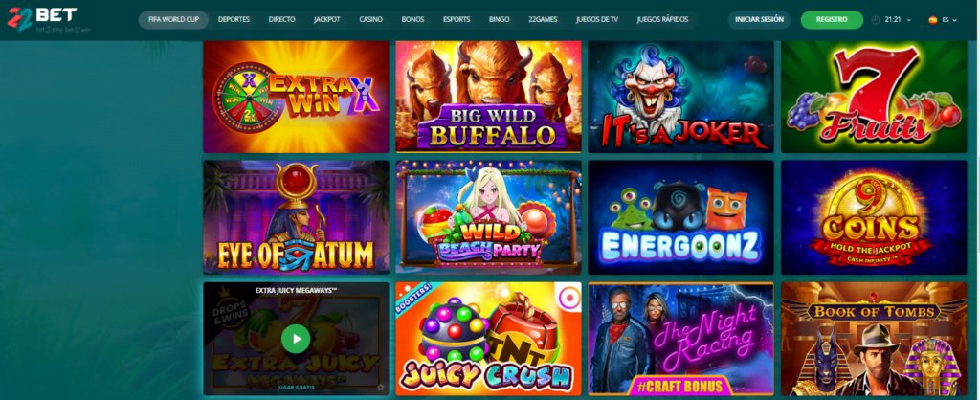
Task: Go to the Deportes menu item
Action: point(234,20)
